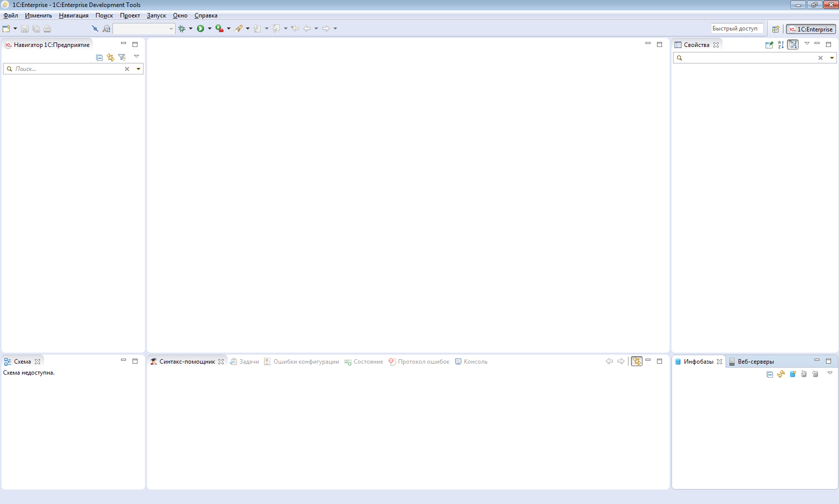Image resolution: width=839 pixels, height=504 pixels.
Task: Open the Справка menu
Action: [205, 15]
